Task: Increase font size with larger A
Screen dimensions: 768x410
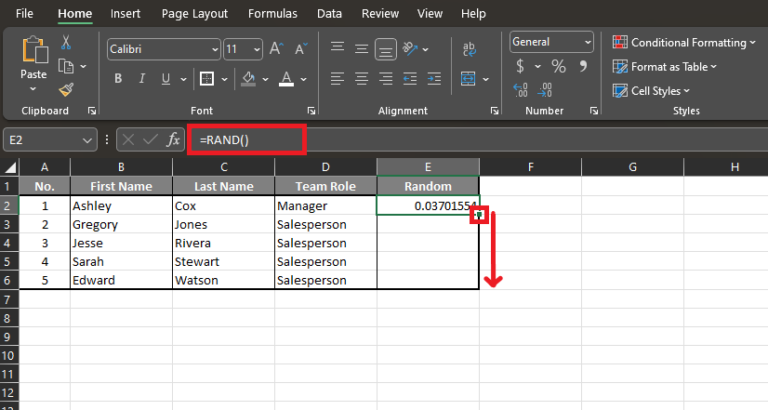Action: point(276,49)
